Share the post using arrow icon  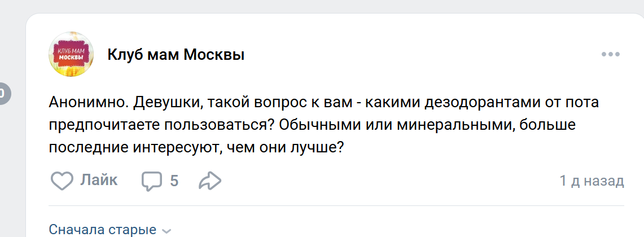210,181
